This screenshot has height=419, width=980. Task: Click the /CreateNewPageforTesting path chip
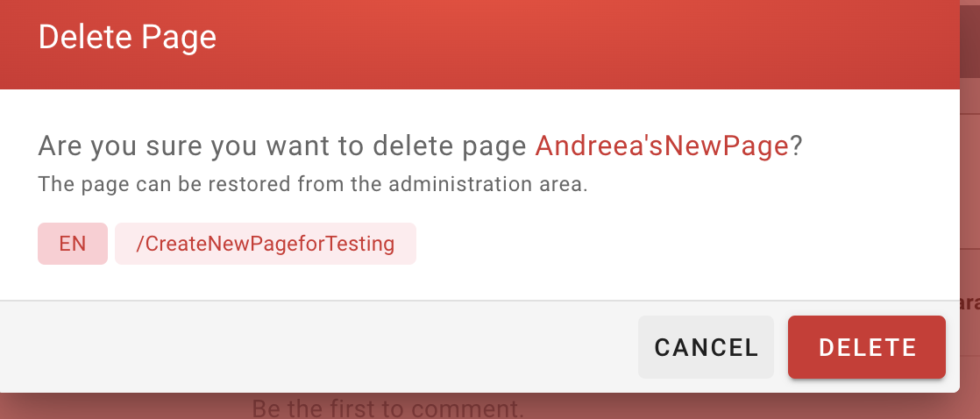tap(265, 244)
